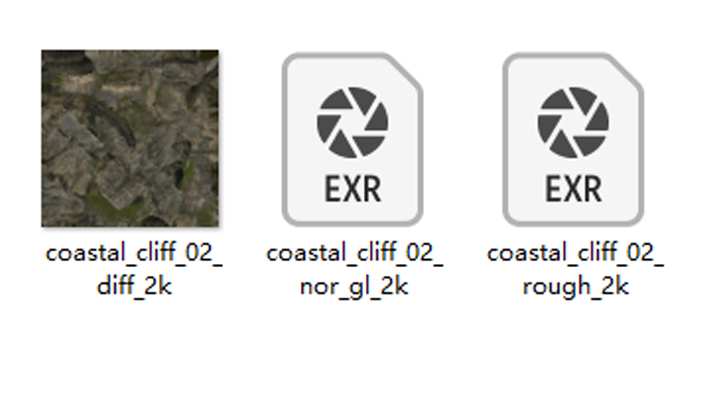Click the coastal_cliff_02_nor_gl_2k file name label
720x405 pixels.
[354, 269]
